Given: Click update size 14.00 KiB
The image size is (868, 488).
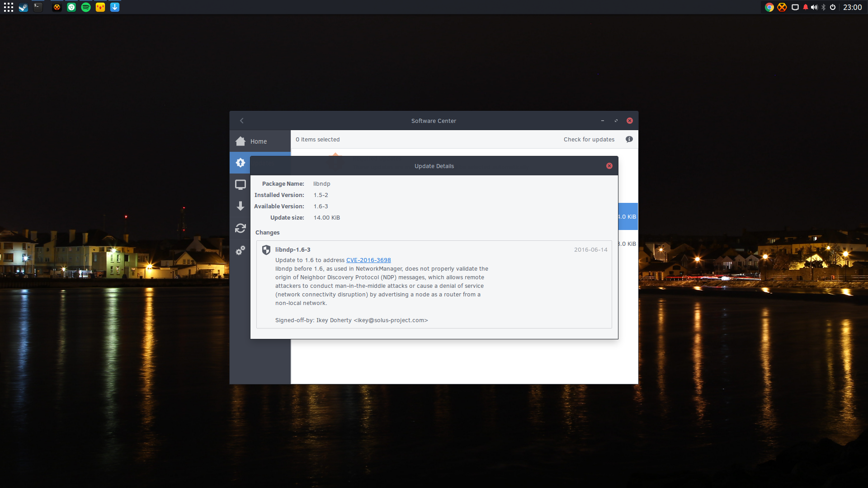Looking at the screenshot, I should coord(327,218).
